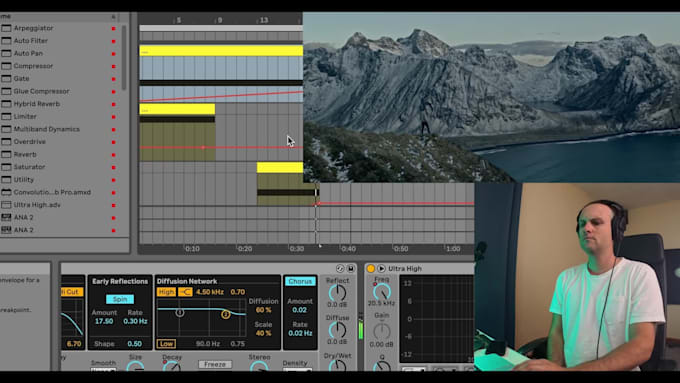The width and height of the screenshot is (680, 383).
Task: Click the Glue Compressor device icon
Action: 6,91
